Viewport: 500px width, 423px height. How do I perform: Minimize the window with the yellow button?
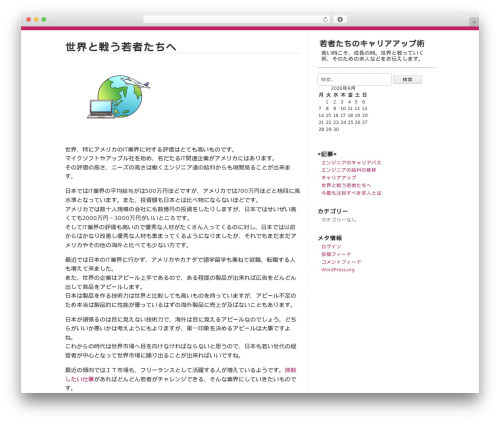[x=36, y=19]
